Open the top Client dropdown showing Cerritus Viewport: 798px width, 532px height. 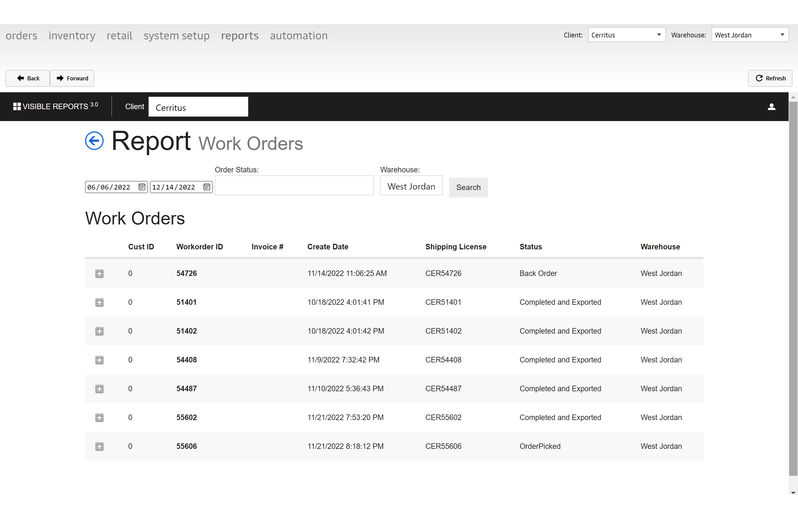coord(627,35)
